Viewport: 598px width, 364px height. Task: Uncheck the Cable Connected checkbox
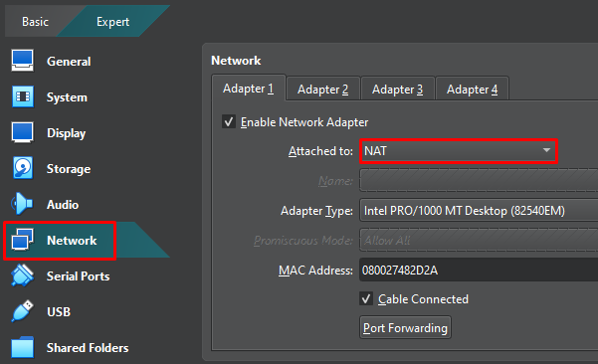point(366,298)
